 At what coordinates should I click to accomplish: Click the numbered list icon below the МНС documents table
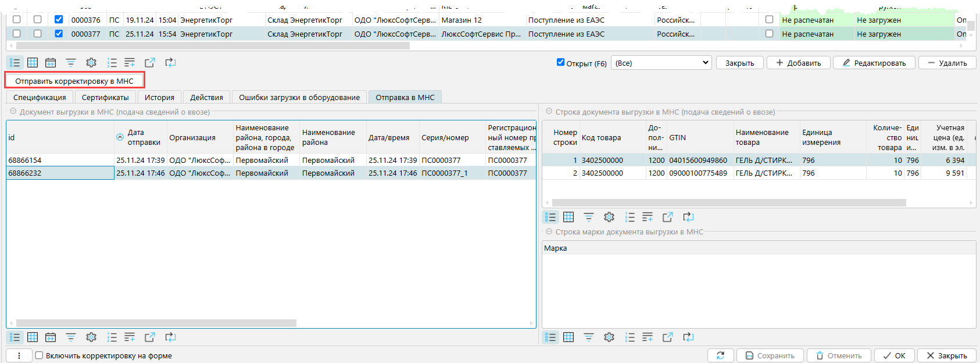click(x=112, y=337)
